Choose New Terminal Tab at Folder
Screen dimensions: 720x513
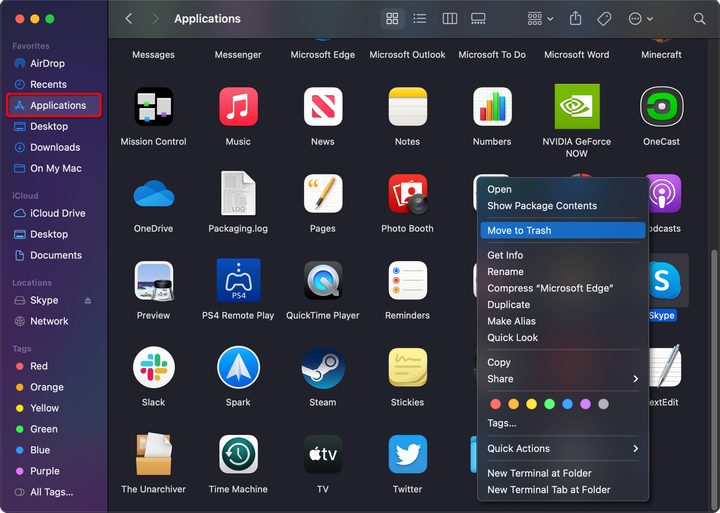[x=562, y=490]
